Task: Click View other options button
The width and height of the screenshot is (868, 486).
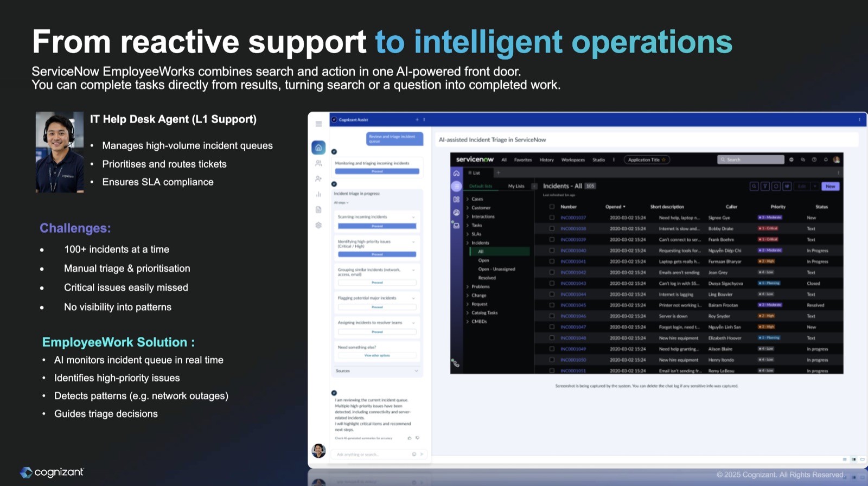Action: (x=377, y=355)
